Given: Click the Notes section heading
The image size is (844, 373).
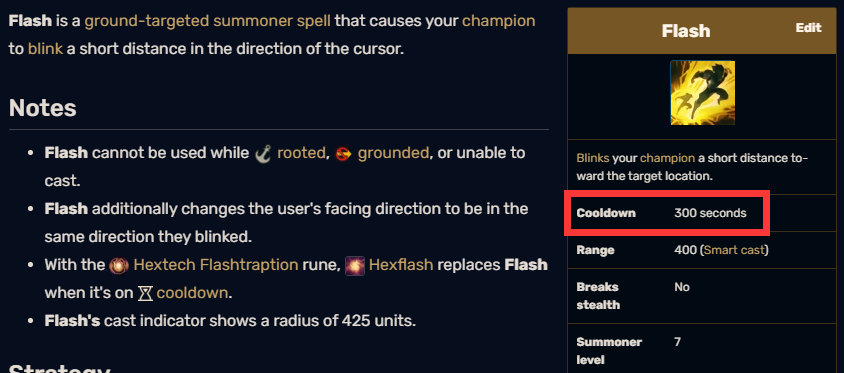Looking at the screenshot, I should coord(43,108).
